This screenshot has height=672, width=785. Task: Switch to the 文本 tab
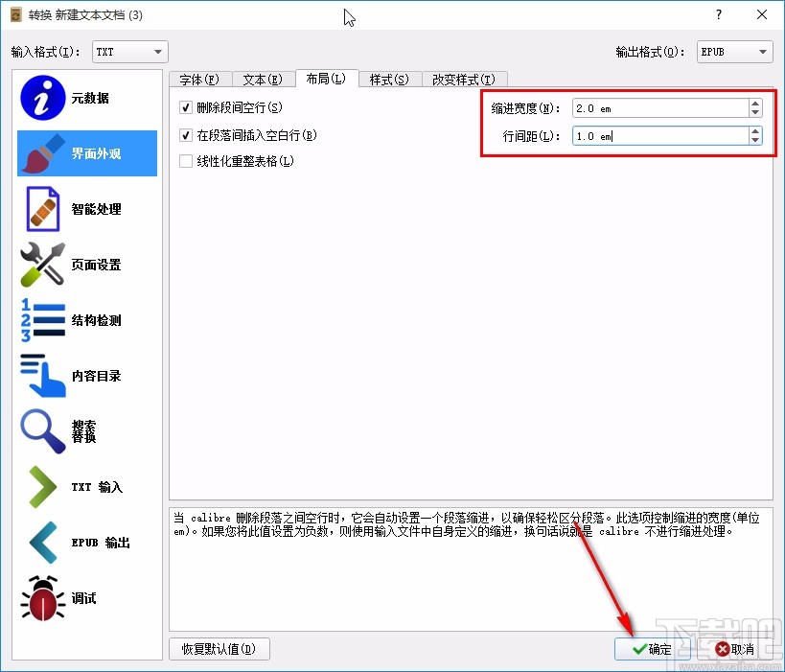coord(263,80)
